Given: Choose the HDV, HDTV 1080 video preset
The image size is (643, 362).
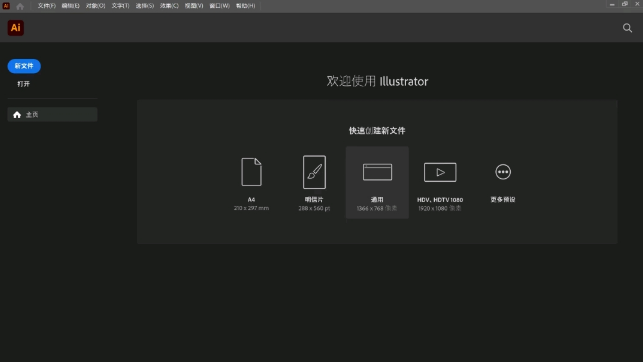Looking at the screenshot, I should (x=440, y=182).
